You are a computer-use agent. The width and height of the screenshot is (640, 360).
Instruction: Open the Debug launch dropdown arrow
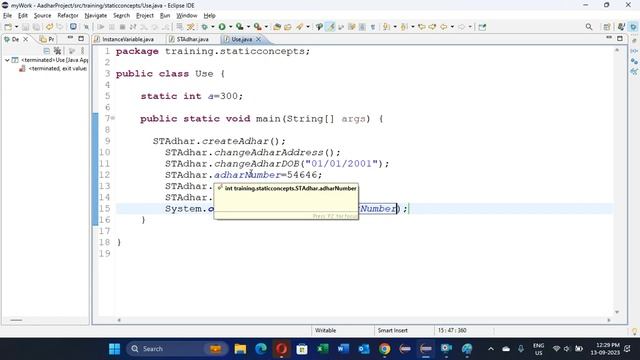coord(213,27)
